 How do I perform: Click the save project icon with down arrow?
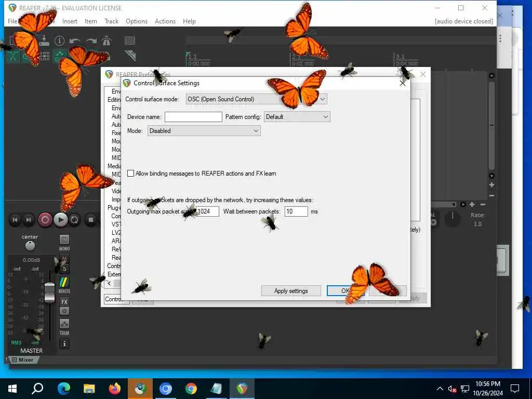click(44, 40)
